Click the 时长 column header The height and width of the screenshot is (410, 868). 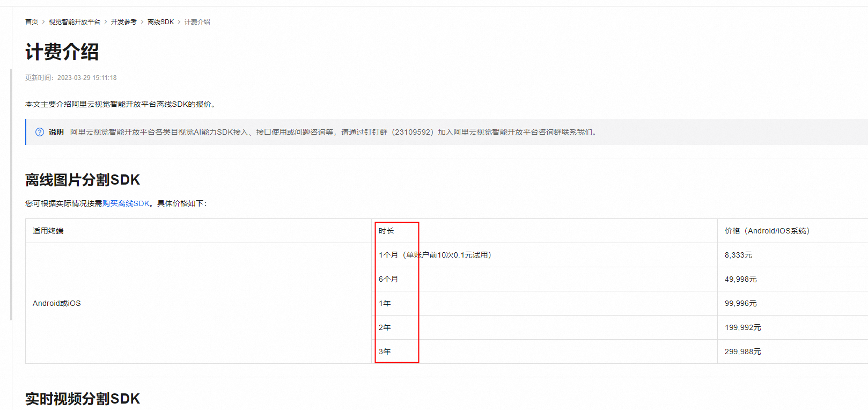pos(545,231)
